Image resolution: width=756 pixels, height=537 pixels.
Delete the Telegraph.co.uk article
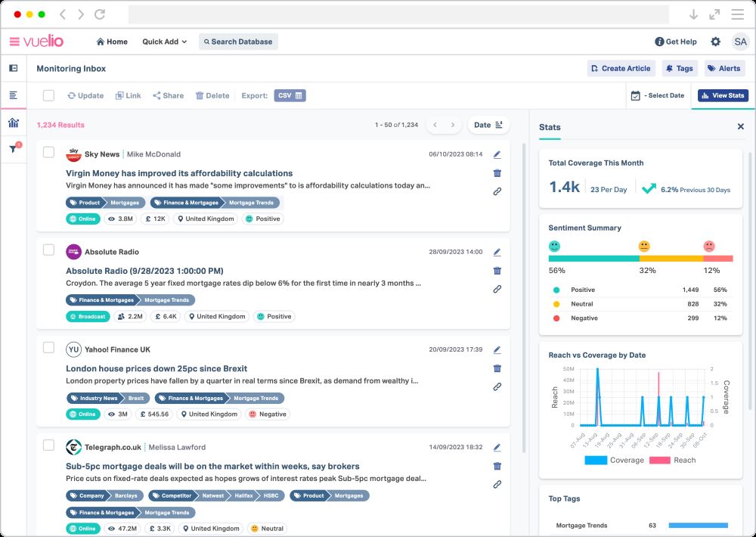coord(497,466)
